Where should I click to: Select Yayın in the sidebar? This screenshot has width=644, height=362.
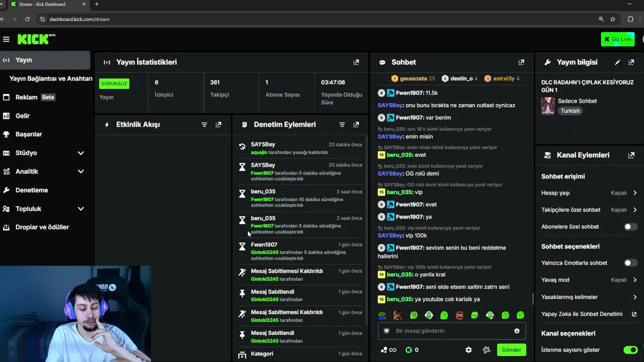(x=45, y=60)
